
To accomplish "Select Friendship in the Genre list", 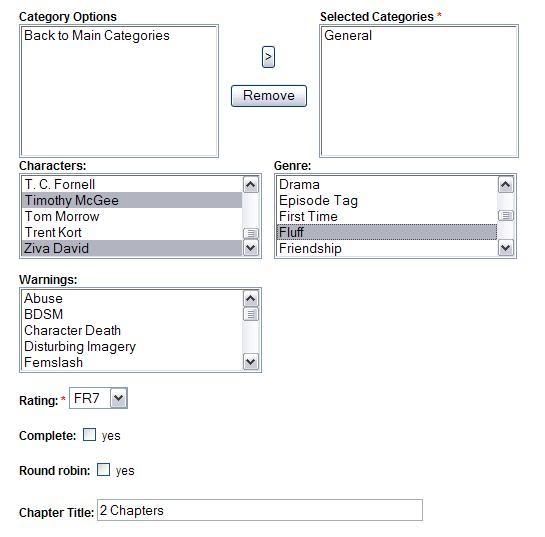I will 387,248.
